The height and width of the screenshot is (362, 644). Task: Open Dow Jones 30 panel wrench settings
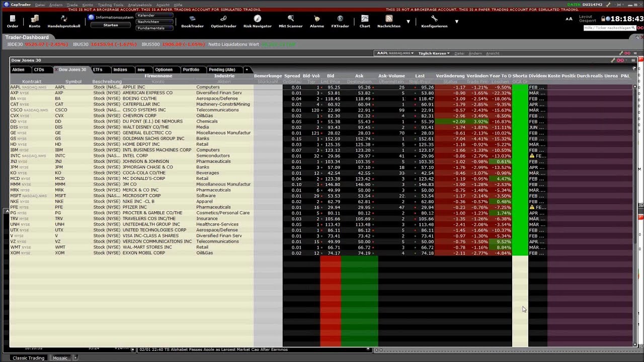613,60
